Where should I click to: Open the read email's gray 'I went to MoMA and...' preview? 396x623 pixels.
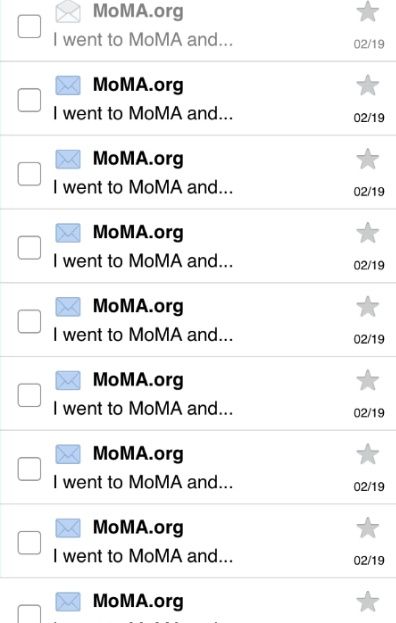click(143, 40)
